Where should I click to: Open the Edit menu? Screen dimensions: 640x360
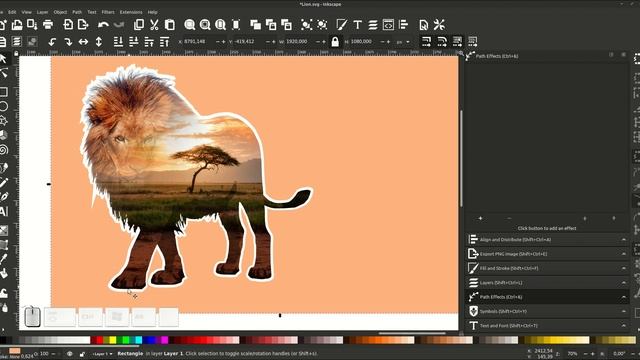click(12, 12)
